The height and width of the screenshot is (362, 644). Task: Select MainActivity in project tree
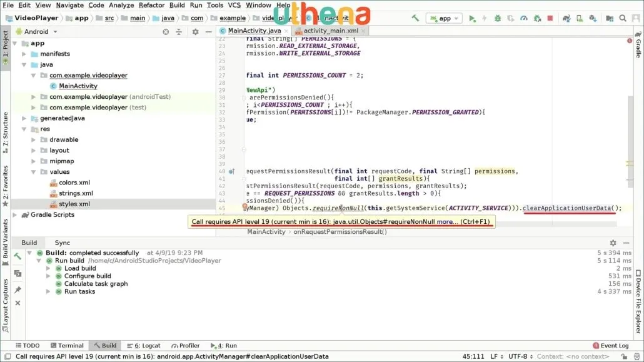[x=78, y=86]
